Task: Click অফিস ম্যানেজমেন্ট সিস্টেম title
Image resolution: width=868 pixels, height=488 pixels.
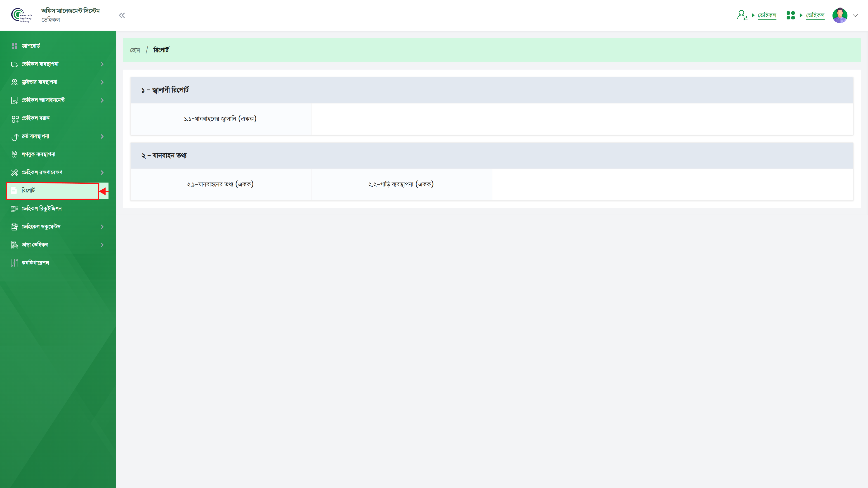Action: 71,11
